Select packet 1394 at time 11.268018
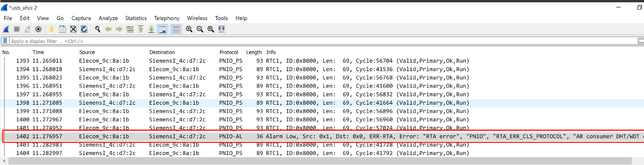Screen dimensions: 644x165 (322, 69)
